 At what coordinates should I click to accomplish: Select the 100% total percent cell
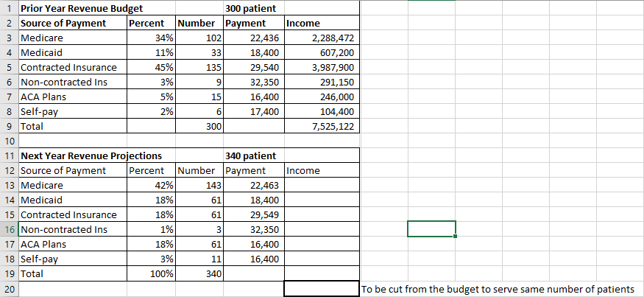click(x=151, y=274)
